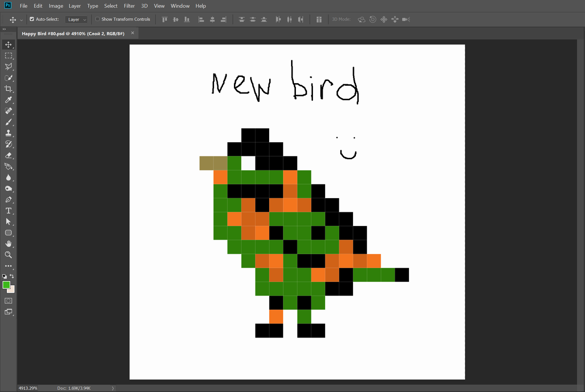The image size is (585, 392).
Task: Select the Rounded Rectangle shape tool
Action: [8, 233]
